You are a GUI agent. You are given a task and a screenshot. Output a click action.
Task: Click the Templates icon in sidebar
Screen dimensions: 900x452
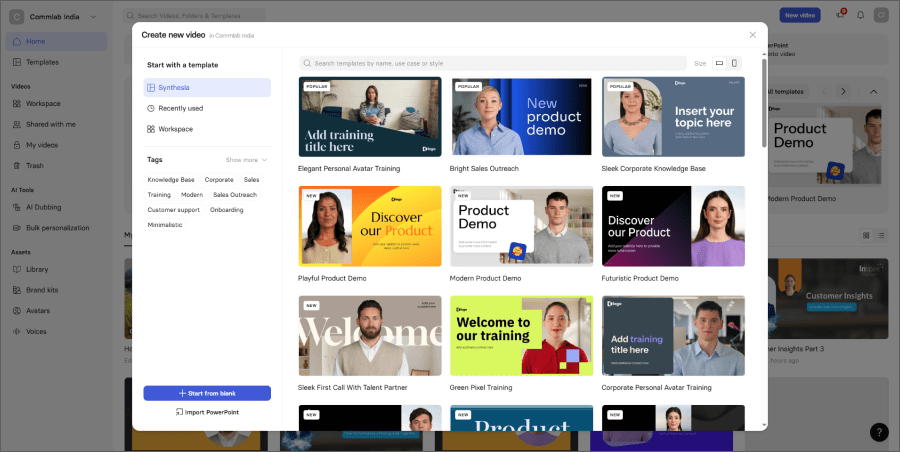[17, 62]
